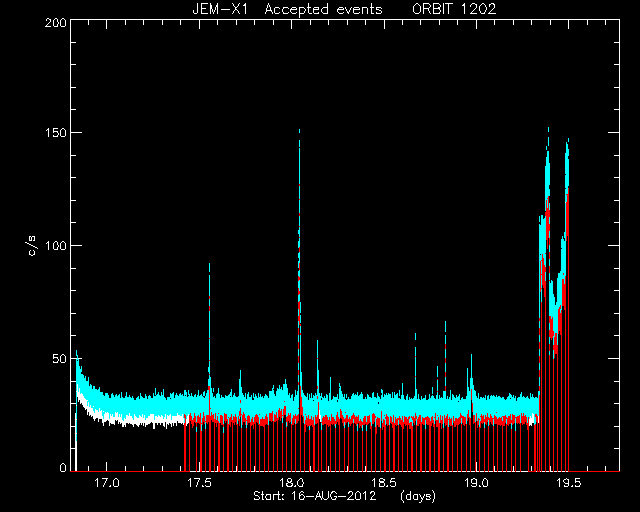Click the 200 label on the y-axis
Screen dimensions: 640x512
pos(56,23)
